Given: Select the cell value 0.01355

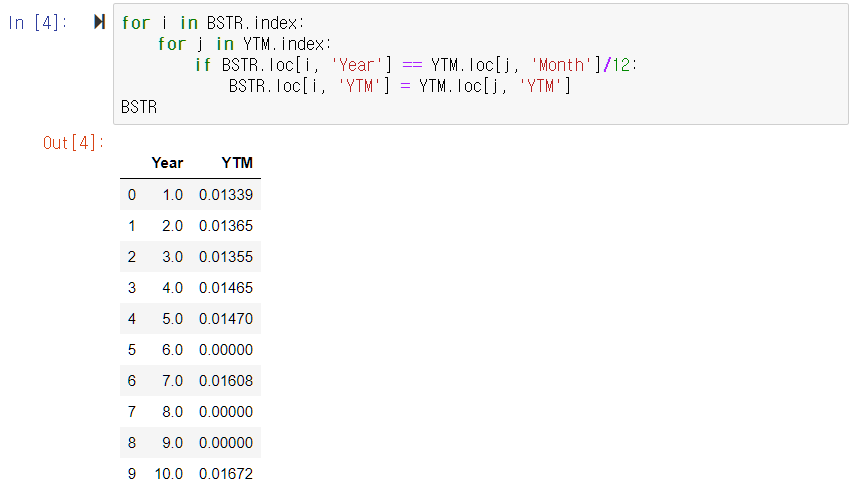Looking at the screenshot, I should (x=226, y=257).
